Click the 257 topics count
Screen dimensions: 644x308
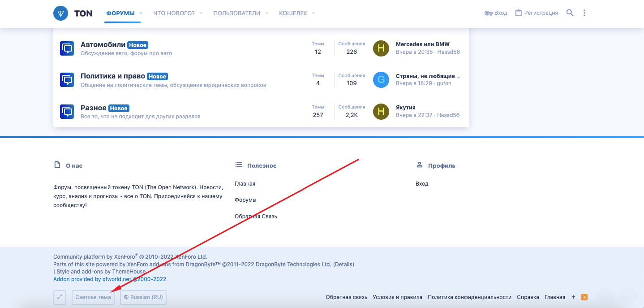click(x=318, y=115)
